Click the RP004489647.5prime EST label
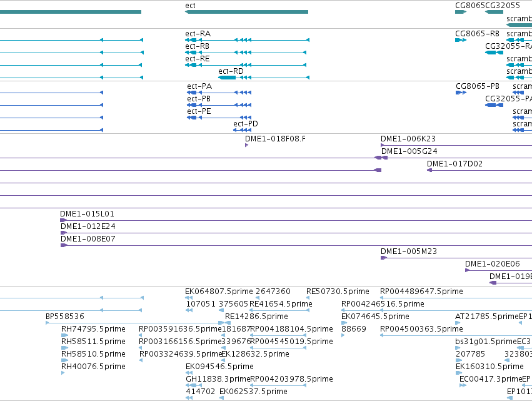Viewport: 532px width, 401px height. (x=421, y=292)
